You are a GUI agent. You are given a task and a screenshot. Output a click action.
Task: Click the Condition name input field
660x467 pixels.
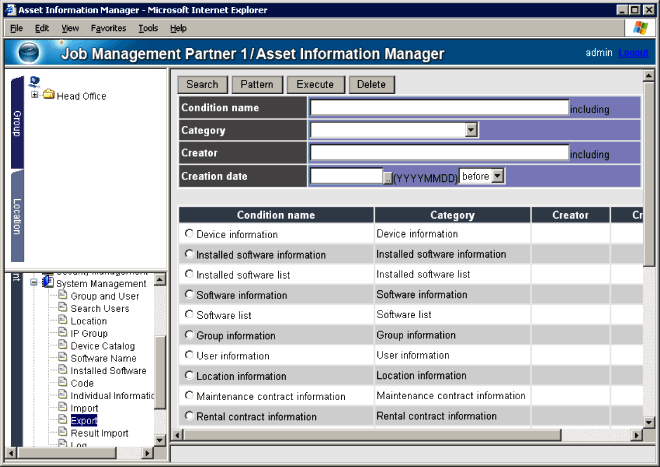coord(438,107)
